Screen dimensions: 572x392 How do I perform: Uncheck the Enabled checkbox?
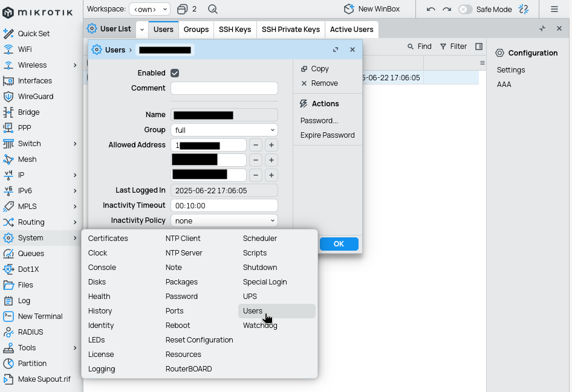(175, 73)
